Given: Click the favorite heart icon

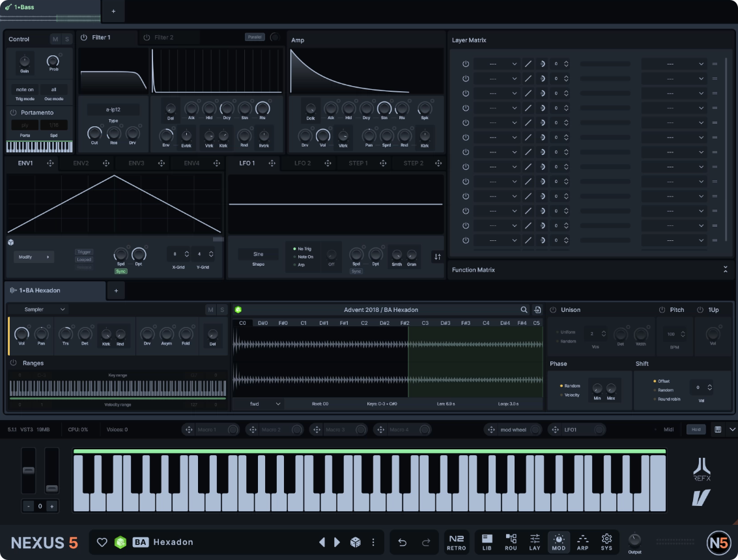Looking at the screenshot, I should (x=102, y=542).
